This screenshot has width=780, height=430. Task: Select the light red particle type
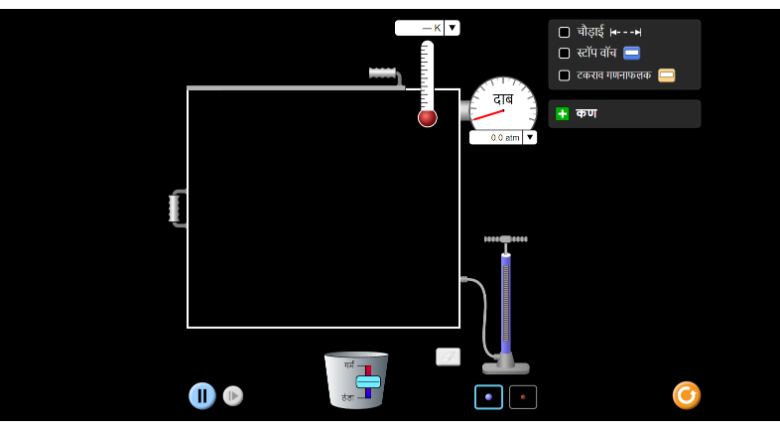523,397
